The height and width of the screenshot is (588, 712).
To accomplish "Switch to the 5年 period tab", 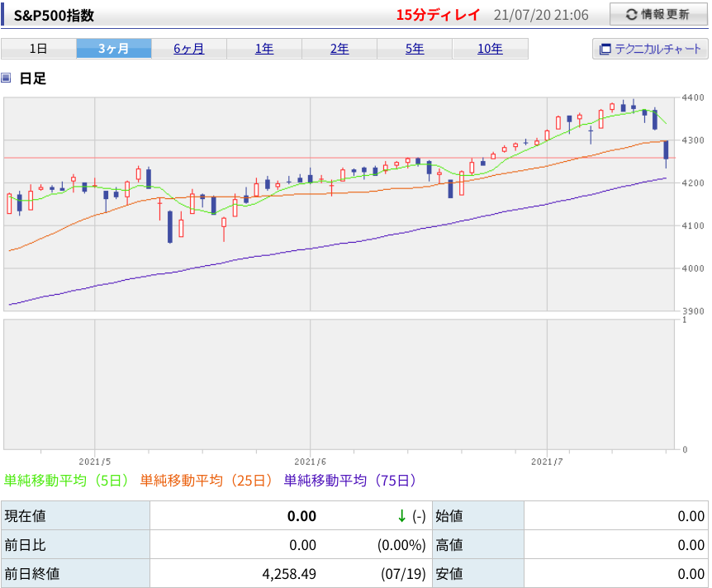I will click(415, 49).
